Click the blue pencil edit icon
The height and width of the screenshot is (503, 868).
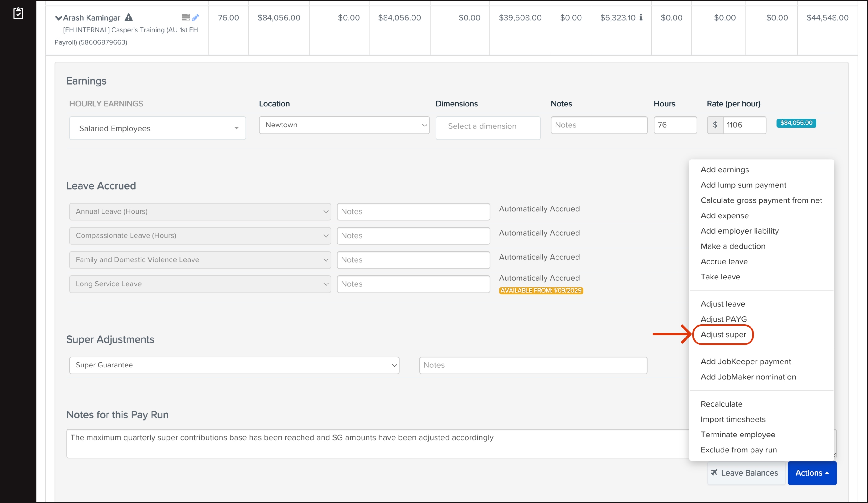[195, 17]
